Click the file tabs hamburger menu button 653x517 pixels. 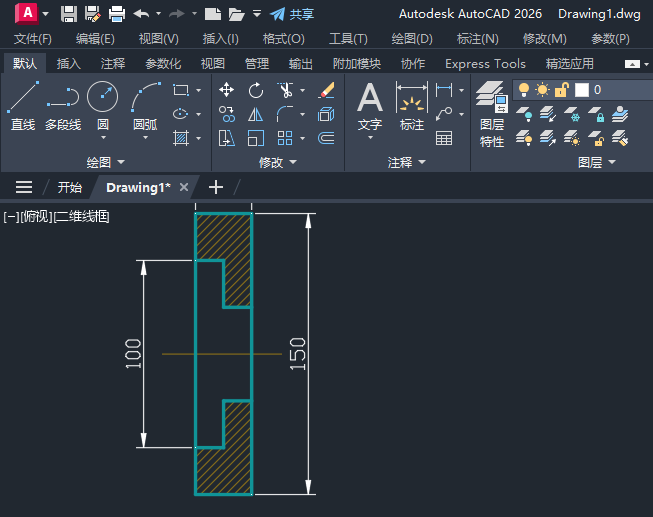click(24, 187)
